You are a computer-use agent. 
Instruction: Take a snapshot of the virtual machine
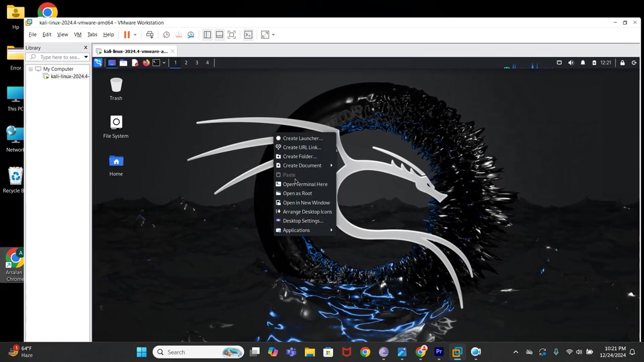[166, 35]
